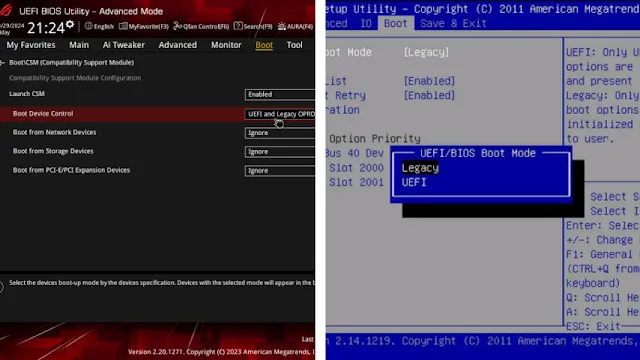Screen dimensions: 640x360
Task: Select the Boot tab in ASUS BIOS
Action: coord(264,45)
